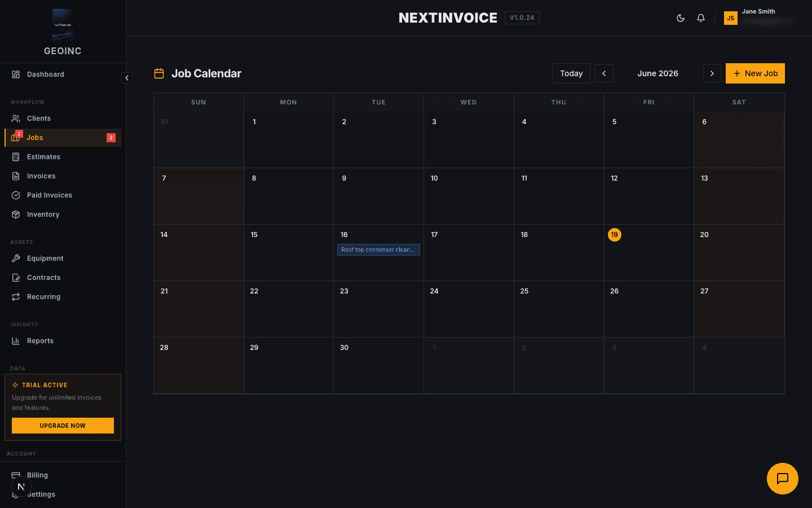812x508 pixels.
Task: Click the Estimates calculator icon
Action: (x=16, y=157)
